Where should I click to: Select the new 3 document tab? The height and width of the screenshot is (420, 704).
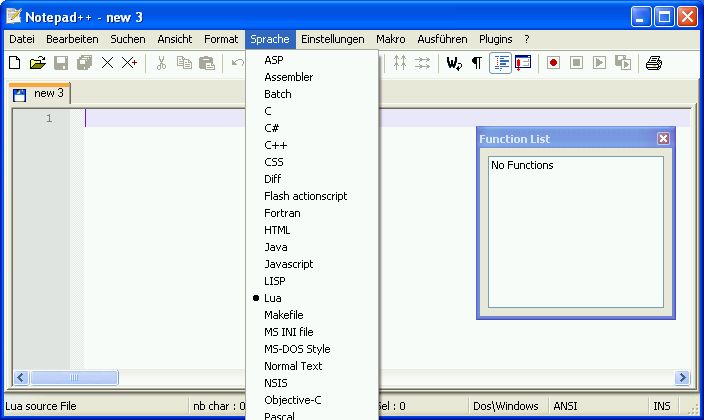(40, 93)
